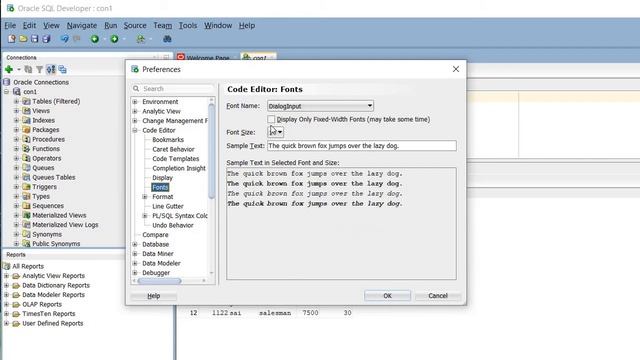This screenshot has height=360, width=640.
Task: Click the SQL worksheet connection icon
Action: [x=140, y=39]
